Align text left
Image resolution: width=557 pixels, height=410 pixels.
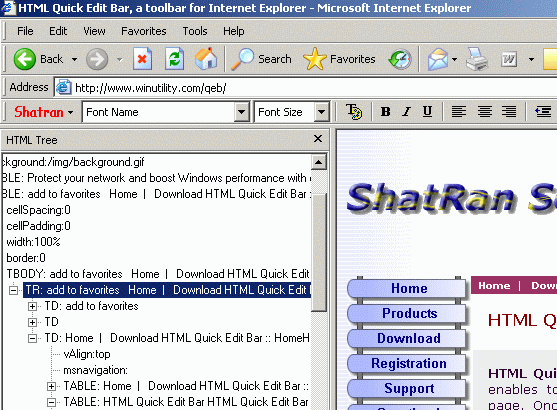459,112
